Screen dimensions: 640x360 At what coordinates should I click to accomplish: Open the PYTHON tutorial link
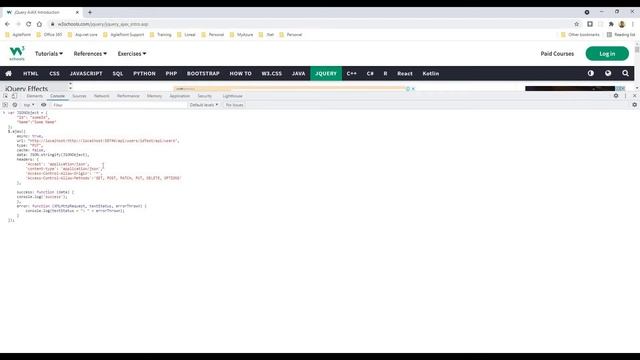144,73
